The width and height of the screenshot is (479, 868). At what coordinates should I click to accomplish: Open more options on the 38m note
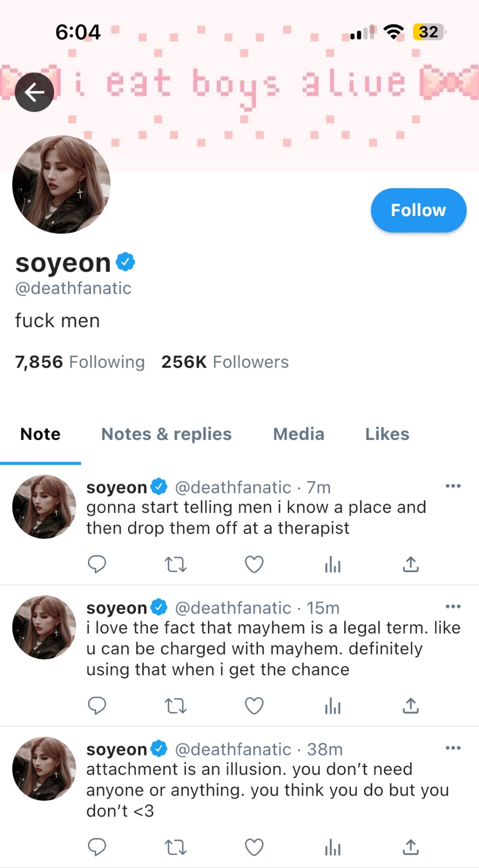click(x=453, y=748)
